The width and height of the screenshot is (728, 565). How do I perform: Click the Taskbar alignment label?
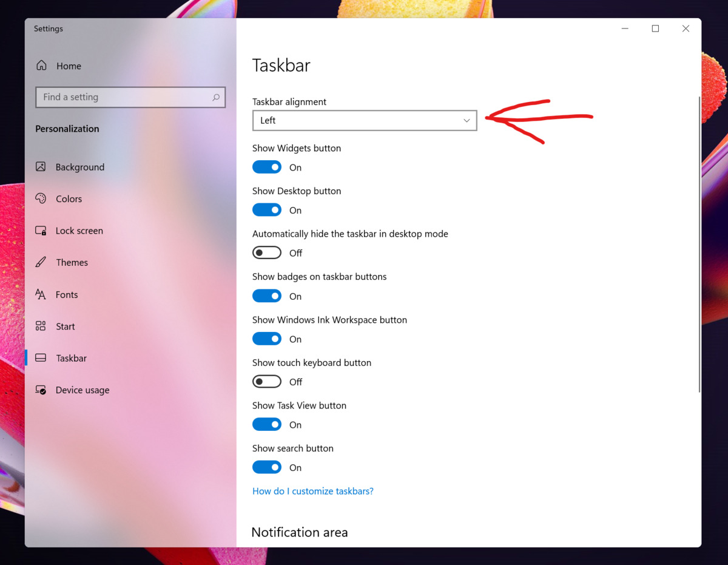tap(289, 102)
